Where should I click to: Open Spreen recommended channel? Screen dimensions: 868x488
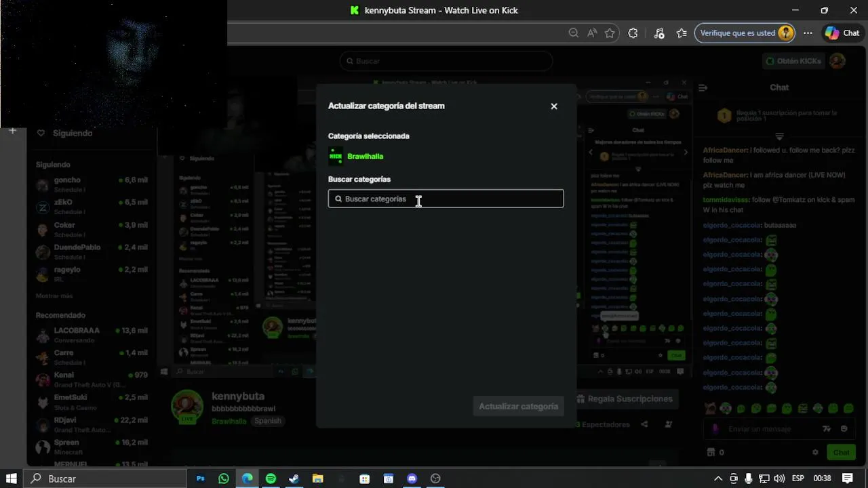coord(92,447)
